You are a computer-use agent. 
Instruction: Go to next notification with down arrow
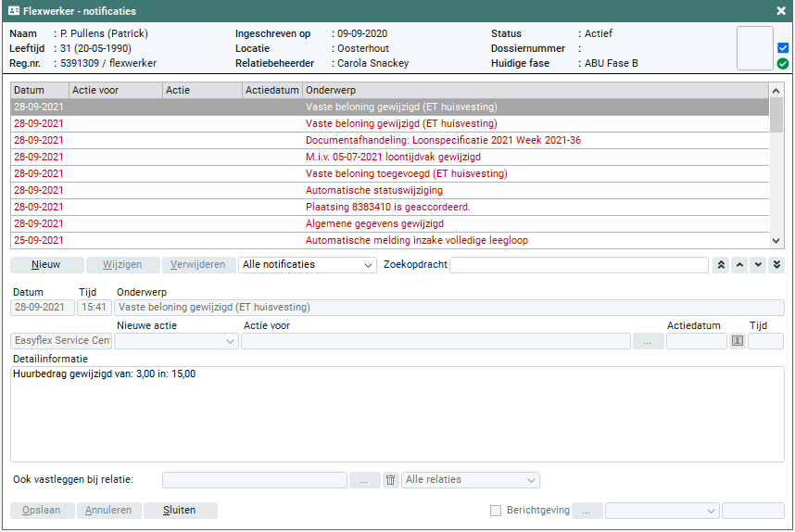(x=758, y=265)
